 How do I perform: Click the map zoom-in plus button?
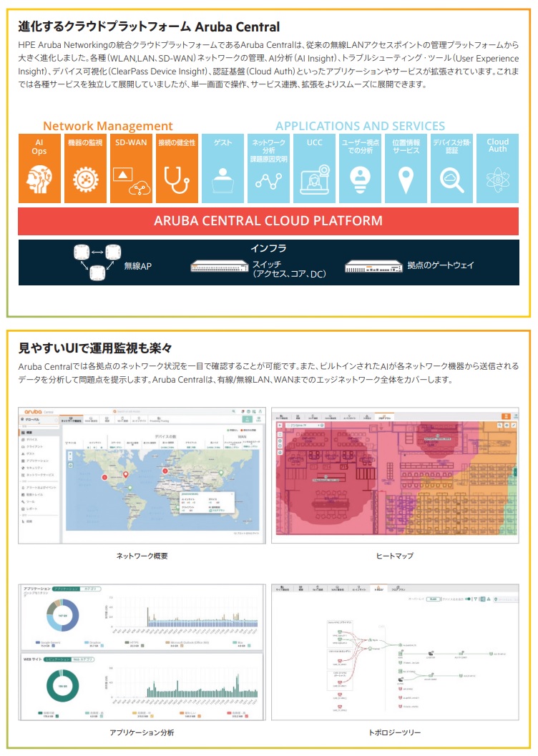[70, 453]
